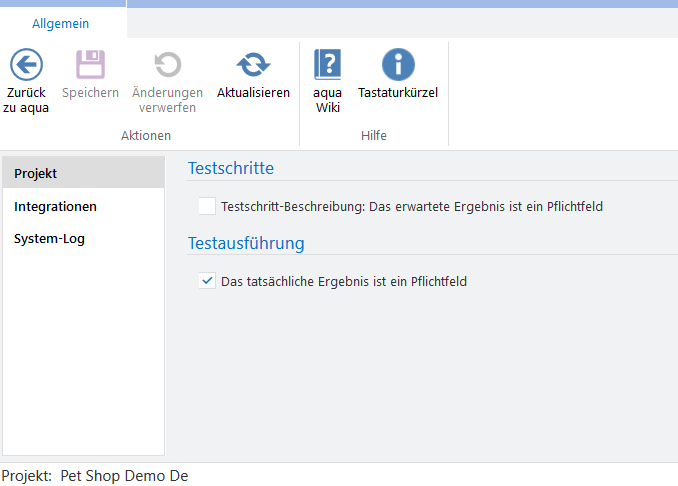The image size is (678, 486).
Task: Click the Änderungen verwerfen undo icon
Action: 167,66
